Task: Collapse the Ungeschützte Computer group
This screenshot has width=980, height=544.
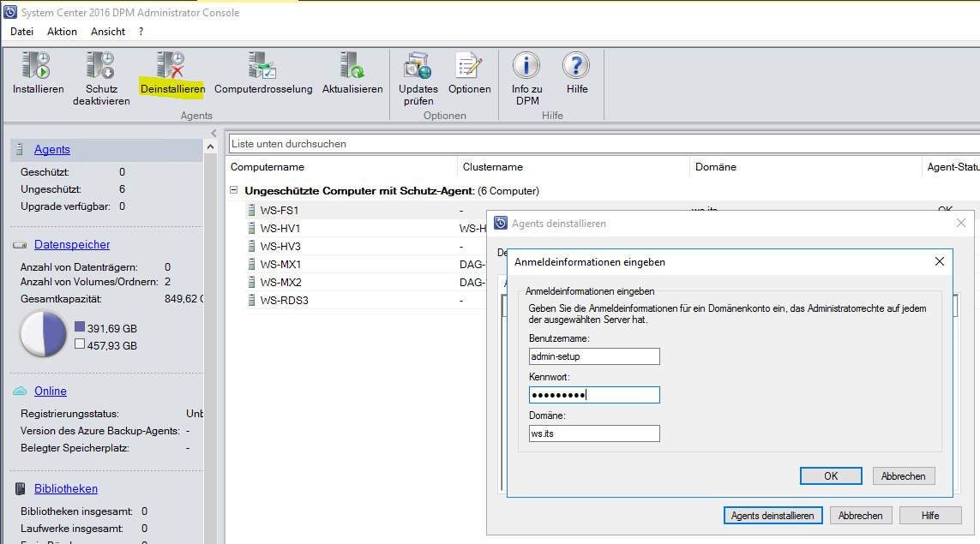Action: pyautogui.click(x=234, y=190)
